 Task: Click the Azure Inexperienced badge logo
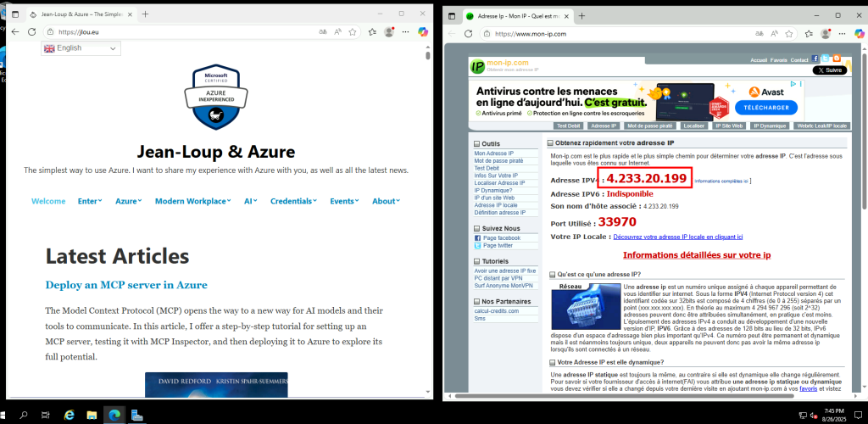216,97
